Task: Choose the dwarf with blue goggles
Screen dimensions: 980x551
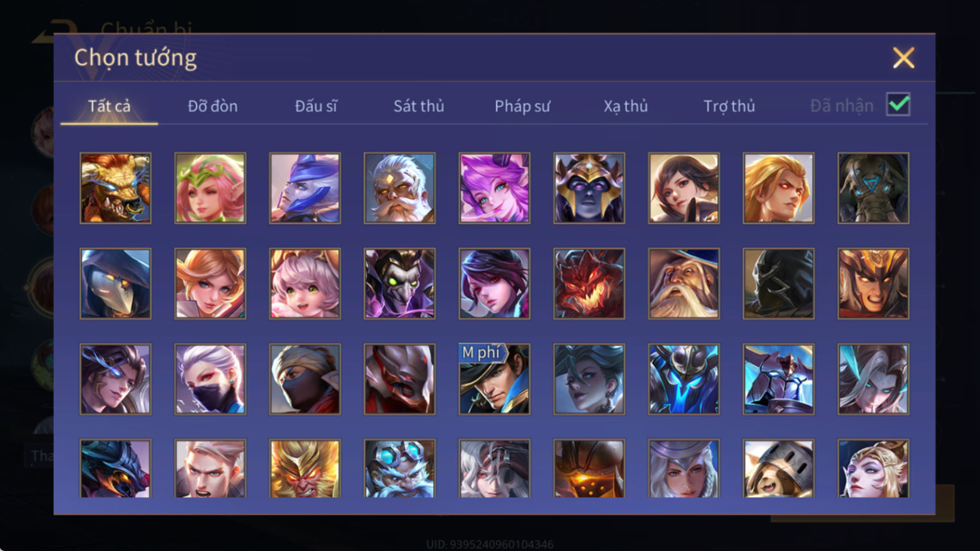Action: pyautogui.click(x=400, y=469)
